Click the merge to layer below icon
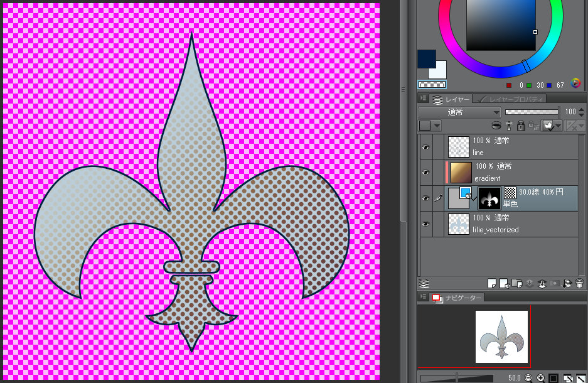Image resolution: width=588 pixels, height=383 pixels. [x=541, y=283]
